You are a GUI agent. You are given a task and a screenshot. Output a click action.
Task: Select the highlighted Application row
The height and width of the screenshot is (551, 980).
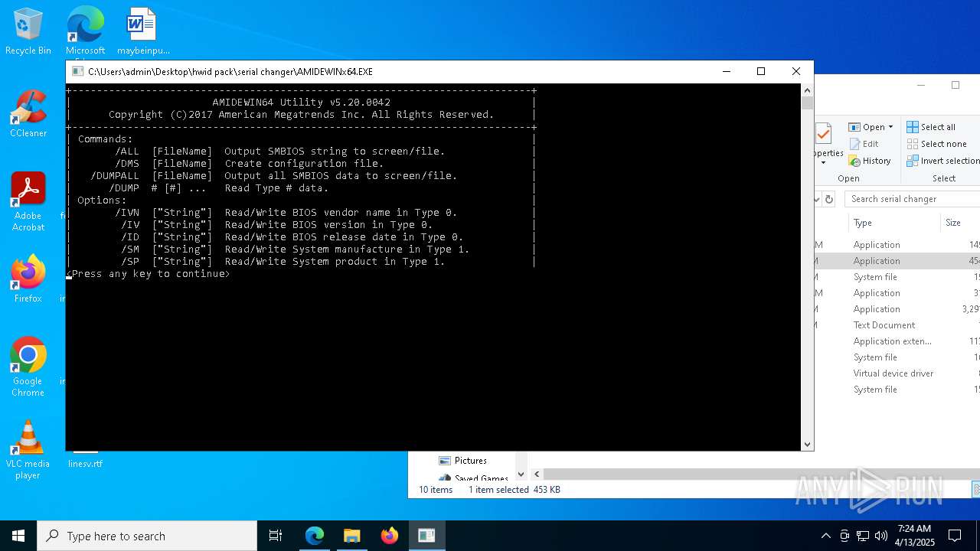pos(897,261)
